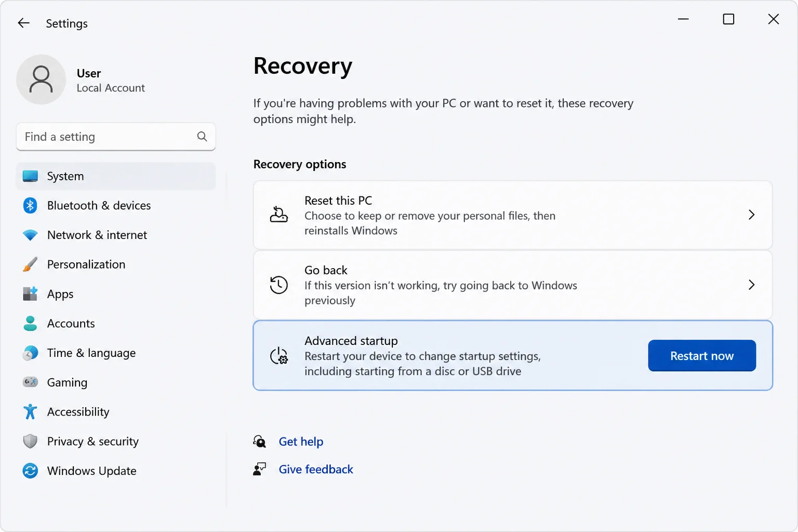The height and width of the screenshot is (532, 798).
Task: Click the Gaming controller icon
Action: coord(30,382)
